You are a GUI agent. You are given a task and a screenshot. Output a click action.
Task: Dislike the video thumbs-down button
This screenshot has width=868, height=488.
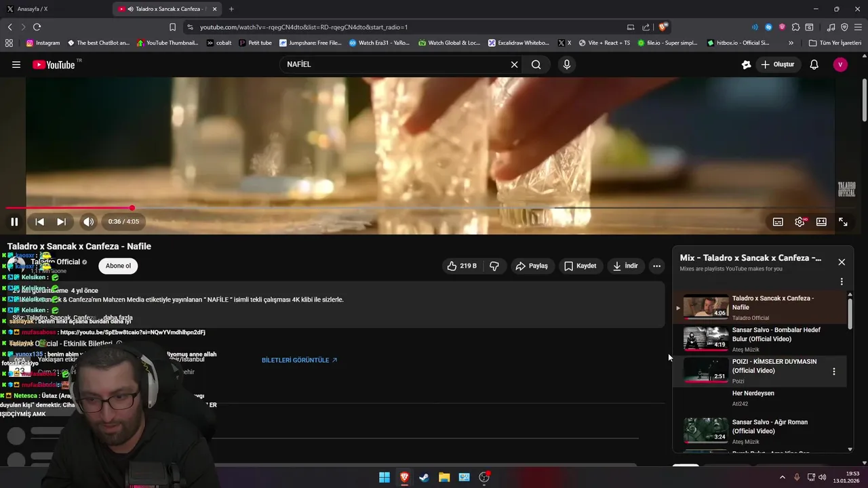(x=494, y=266)
